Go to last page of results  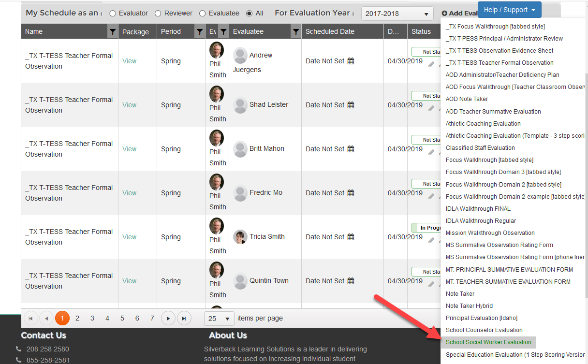184,318
